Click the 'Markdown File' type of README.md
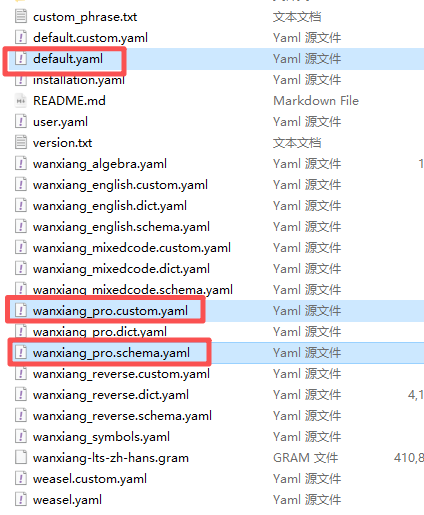Screen dimensions: 424x515 click(x=316, y=101)
